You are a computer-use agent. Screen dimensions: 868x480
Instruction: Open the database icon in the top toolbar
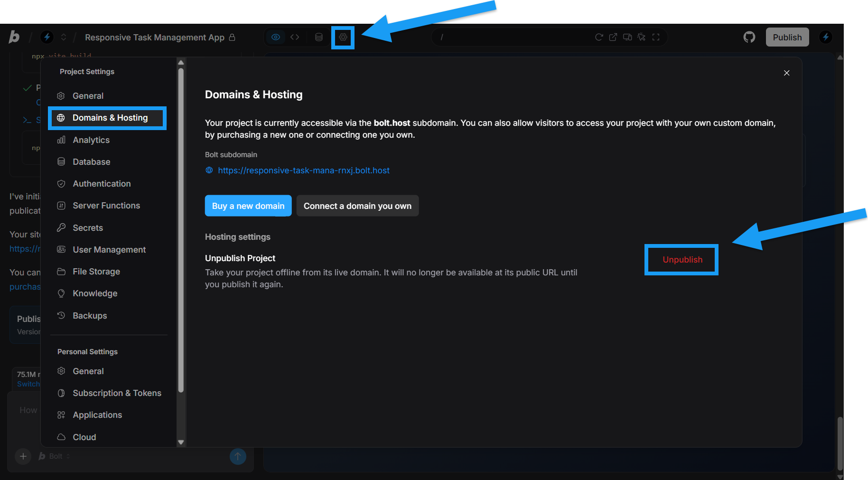319,37
